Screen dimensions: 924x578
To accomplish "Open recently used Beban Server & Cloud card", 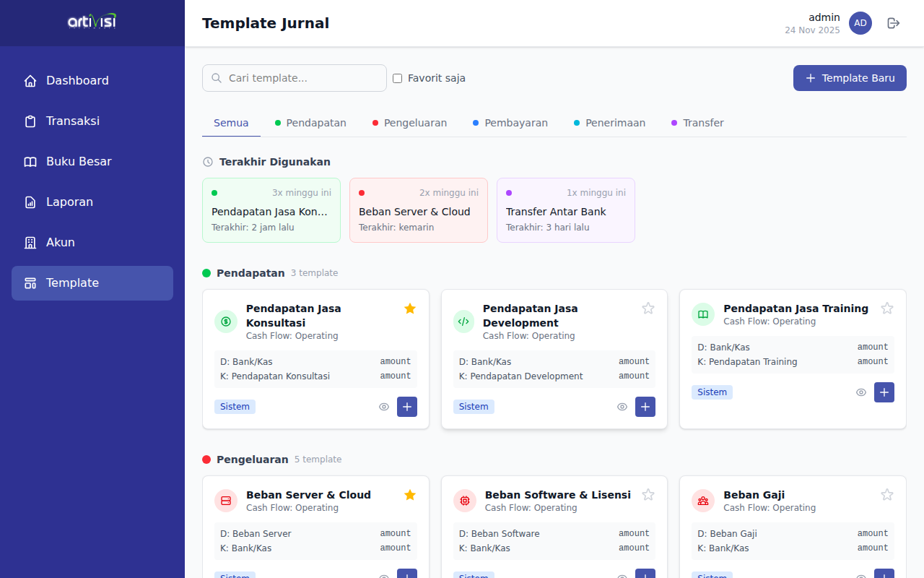I will 418,210.
